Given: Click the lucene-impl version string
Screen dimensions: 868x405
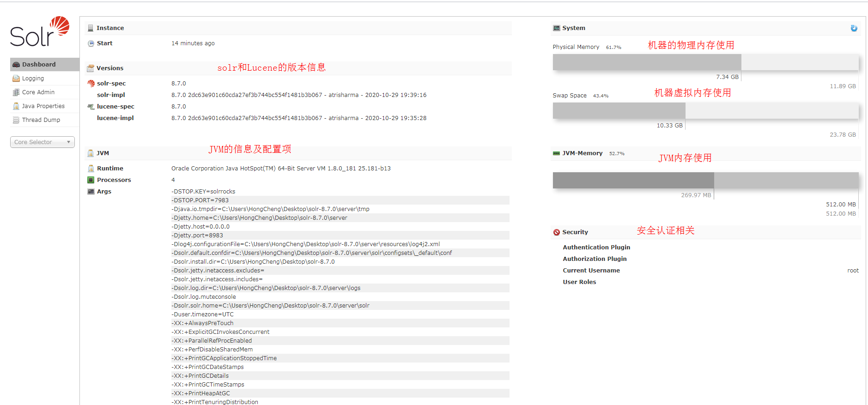Looking at the screenshot, I should [x=299, y=118].
